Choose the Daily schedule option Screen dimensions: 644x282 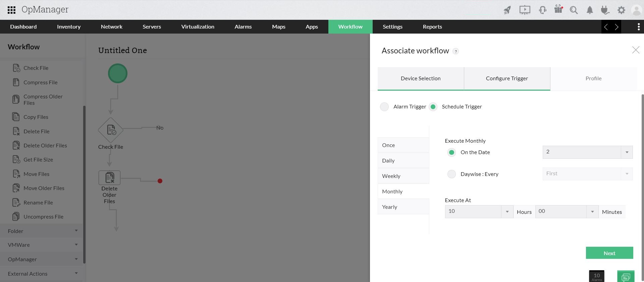pyautogui.click(x=403, y=160)
